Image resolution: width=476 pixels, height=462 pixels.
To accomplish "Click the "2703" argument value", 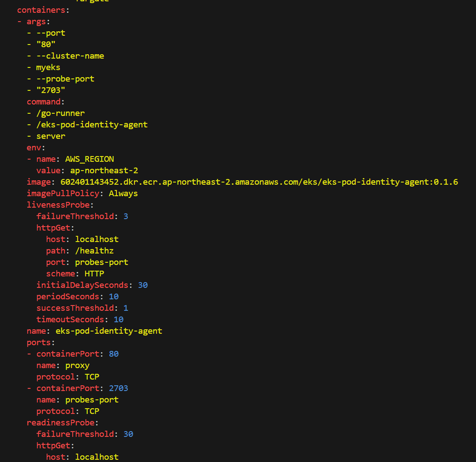I will (x=51, y=90).
